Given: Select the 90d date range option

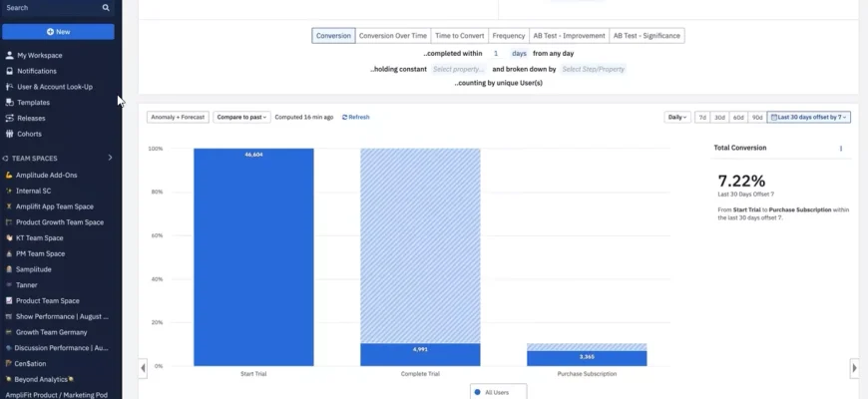Looking at the screenshot, I should pos(757,117).
